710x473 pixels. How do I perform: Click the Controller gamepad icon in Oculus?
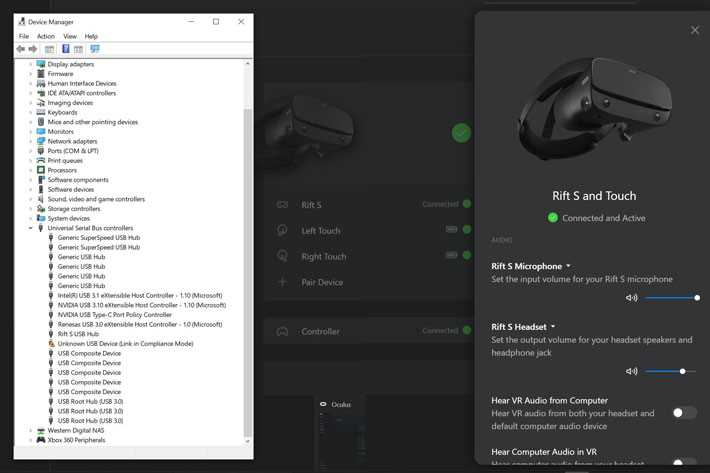coord(282,331)
